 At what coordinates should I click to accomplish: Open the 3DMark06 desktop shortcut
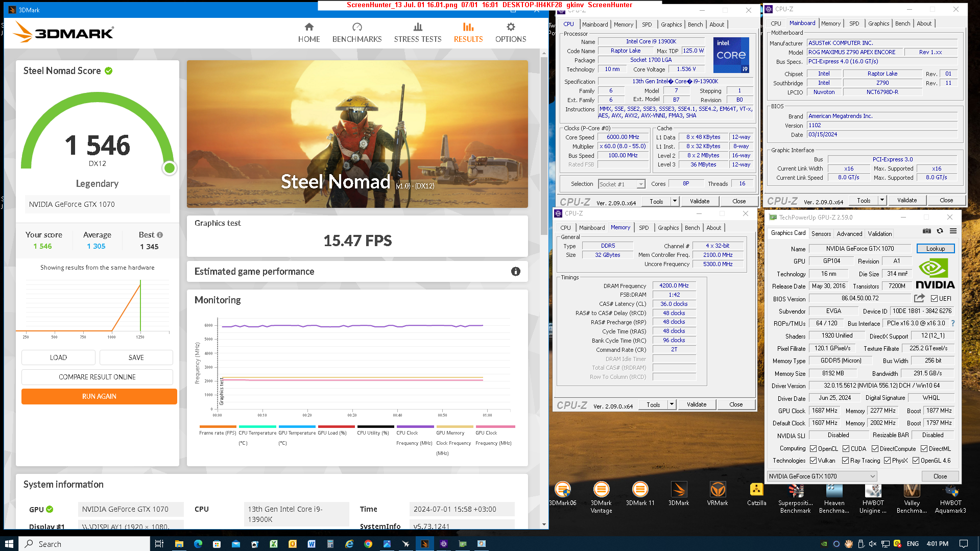(562, 494)
